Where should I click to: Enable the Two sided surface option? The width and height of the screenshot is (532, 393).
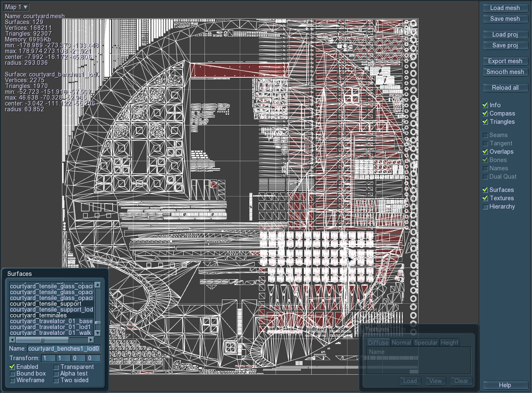[57, 380]
